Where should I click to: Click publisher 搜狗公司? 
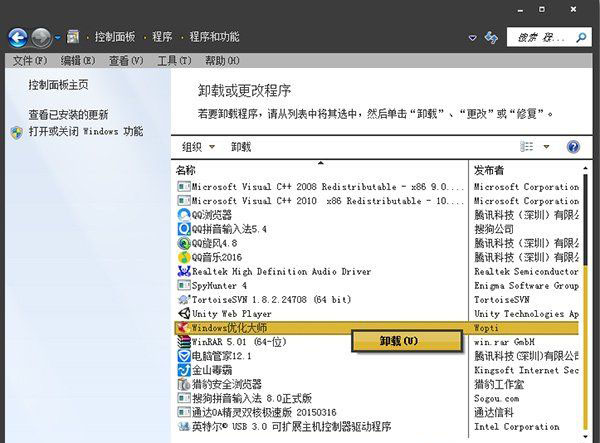tap(494, 229)
